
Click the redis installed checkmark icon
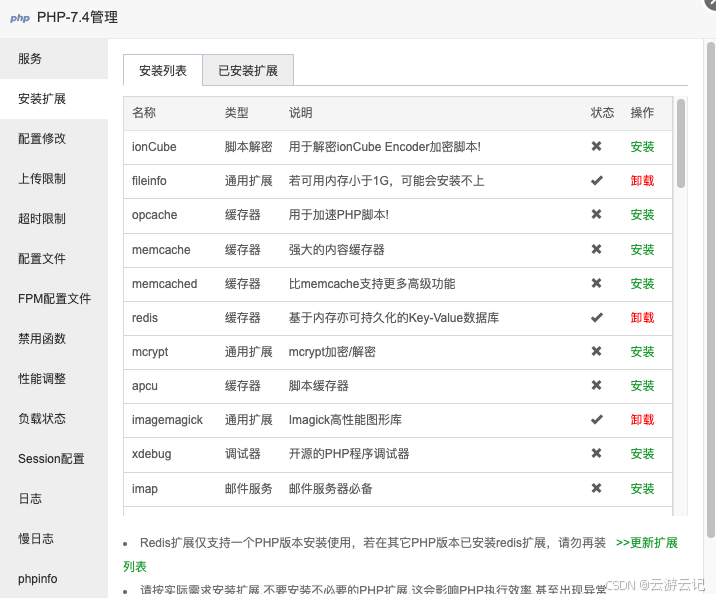596,317
